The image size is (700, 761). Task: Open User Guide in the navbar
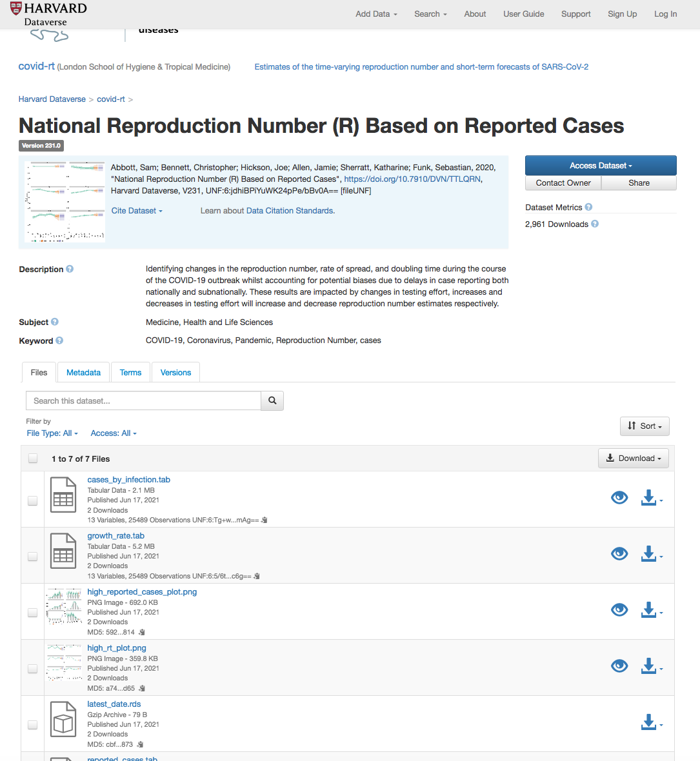click(x=523, y=14)
